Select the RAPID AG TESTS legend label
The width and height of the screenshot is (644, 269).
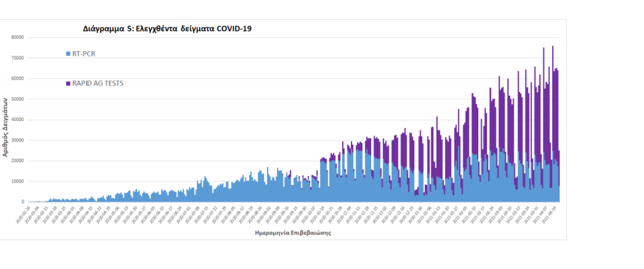tap(97, 84)
